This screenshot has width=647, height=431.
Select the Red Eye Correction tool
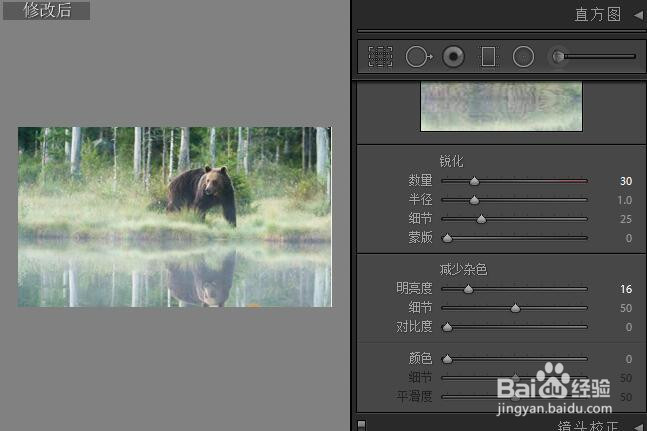pyautogui.click(x=453, y=57)
